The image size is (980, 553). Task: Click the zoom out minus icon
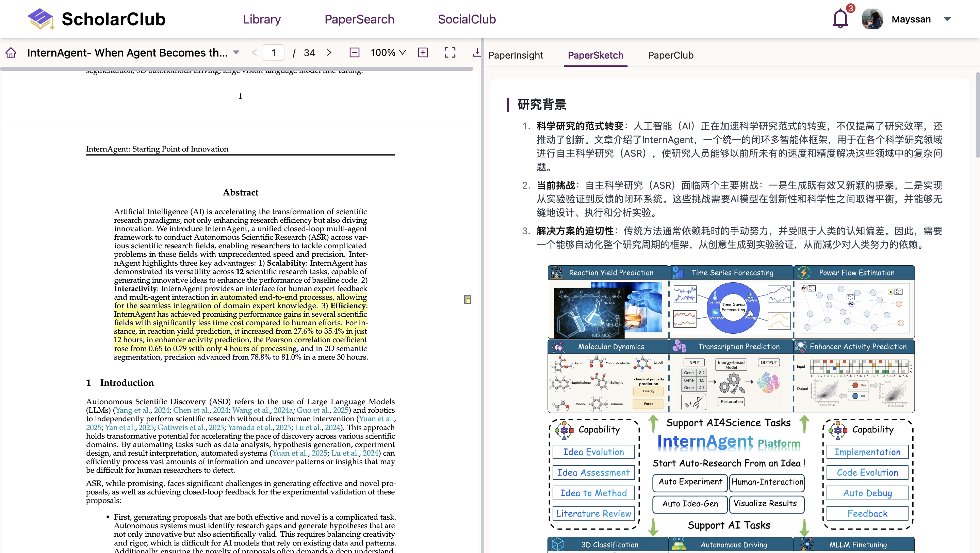pyautogui.click(x=354, y=52)
